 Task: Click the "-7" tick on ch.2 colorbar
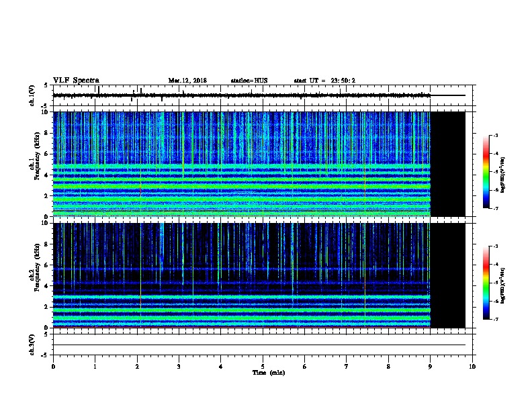[495, 319]
